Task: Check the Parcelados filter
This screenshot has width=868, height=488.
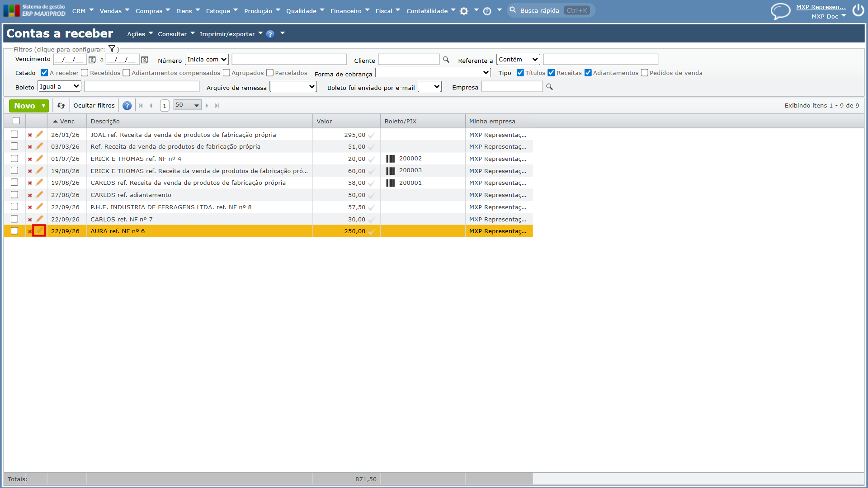Action: coord(270,73)
